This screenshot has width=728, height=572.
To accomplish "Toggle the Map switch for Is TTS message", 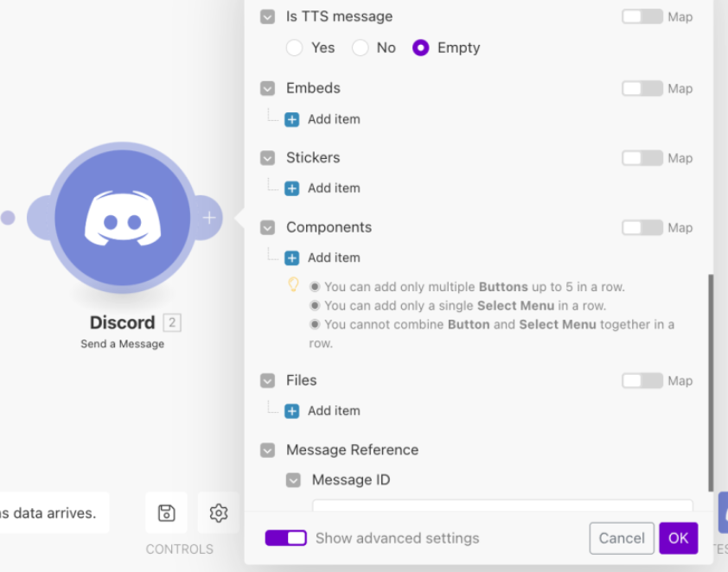I will [x=642, y=16].
